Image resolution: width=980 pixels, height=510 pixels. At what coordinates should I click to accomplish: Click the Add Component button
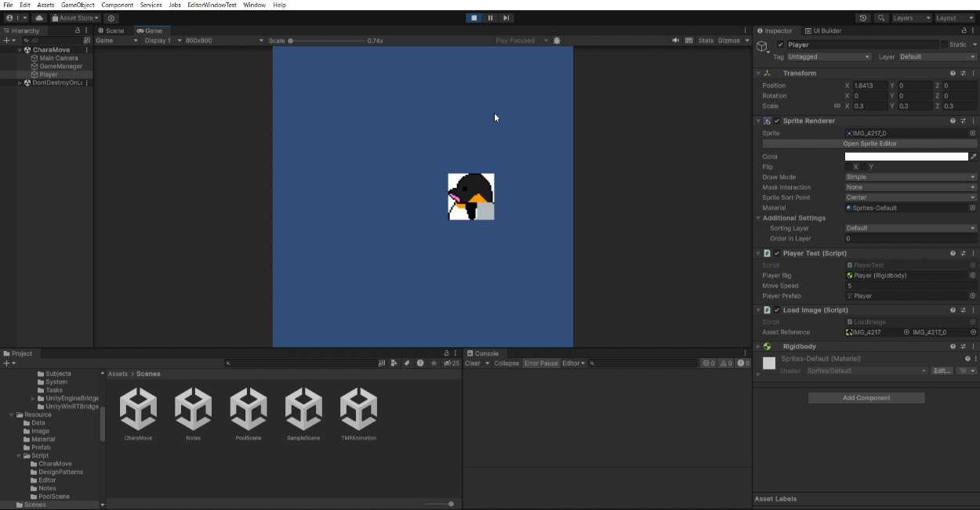click(x=866, y=398)
